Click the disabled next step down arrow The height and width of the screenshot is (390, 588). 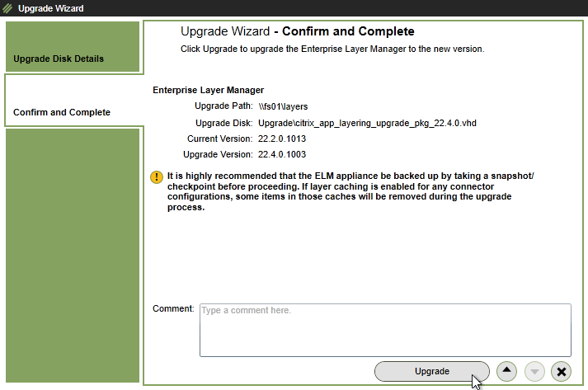pos(534,371)
